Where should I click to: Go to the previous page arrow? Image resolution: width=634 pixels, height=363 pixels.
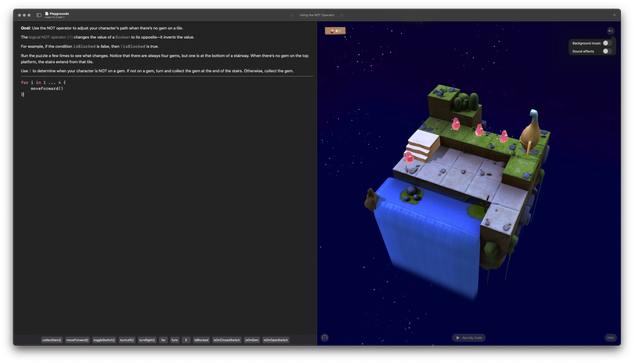click(292, 15)
